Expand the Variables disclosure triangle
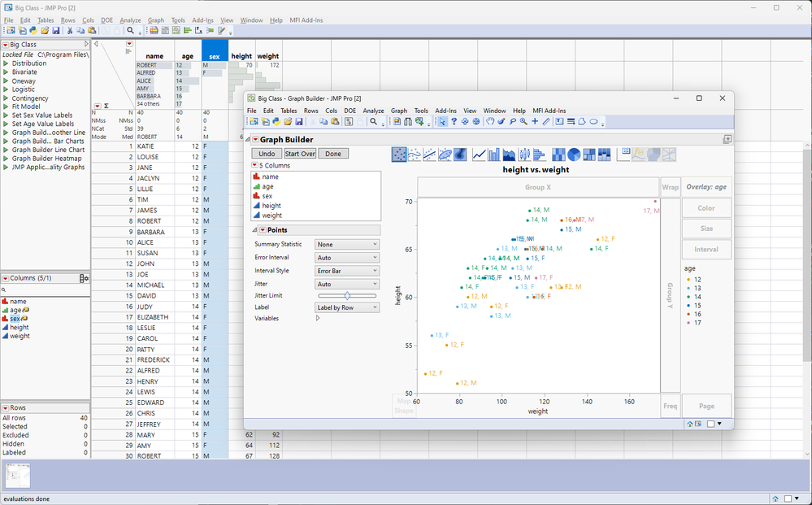The image size is (812, 505). [x=318, y=319]
